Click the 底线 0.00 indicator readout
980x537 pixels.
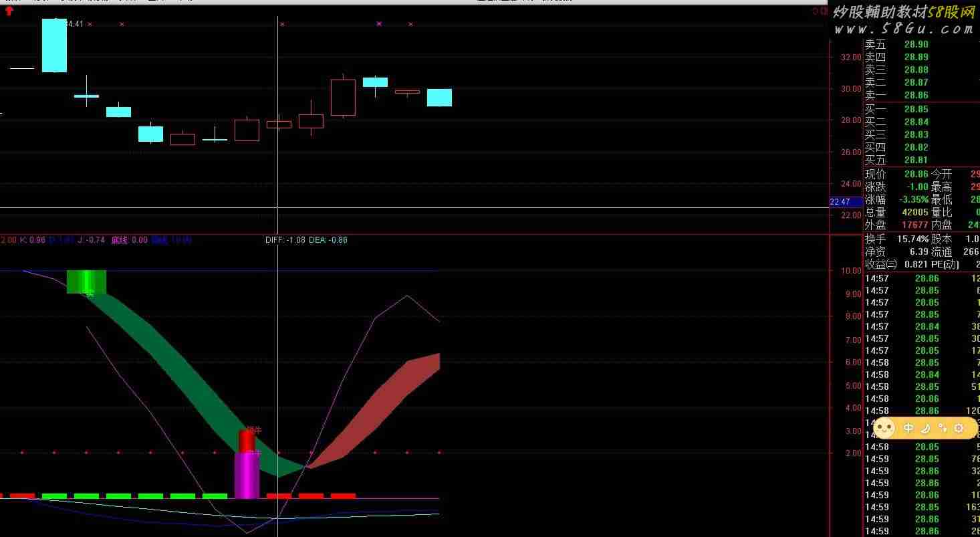click(129, 240)
